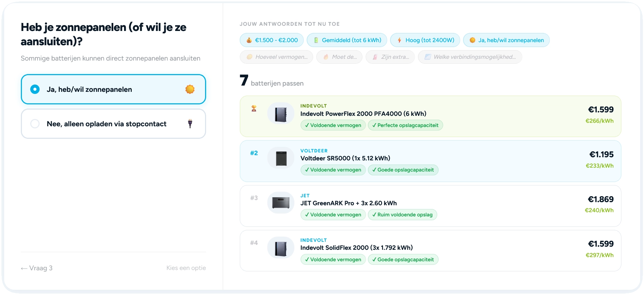The width and height of the screenshot is (644, 295).
Task: Open the JET GreenARK Pro product thumbnail
Action: [281, 203]
